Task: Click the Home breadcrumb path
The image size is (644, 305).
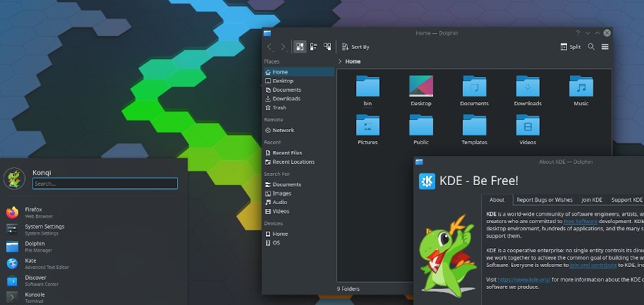Action: 353,61
